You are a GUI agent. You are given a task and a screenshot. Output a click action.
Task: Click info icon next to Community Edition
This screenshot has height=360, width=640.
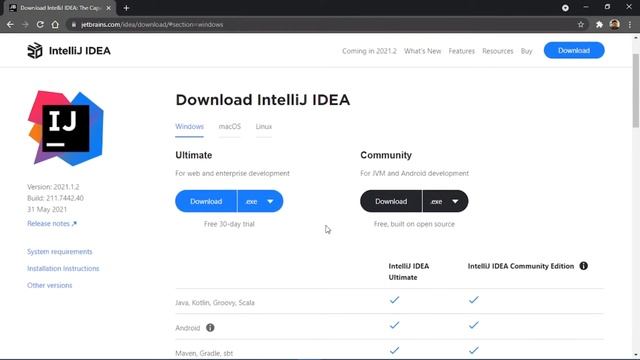pyautogui.click(x=584, y=266)
